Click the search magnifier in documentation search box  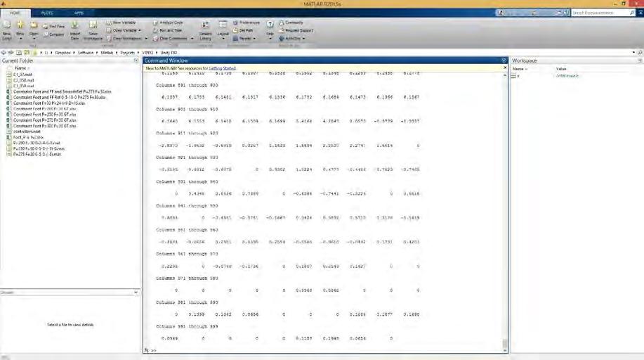point(632,13)
